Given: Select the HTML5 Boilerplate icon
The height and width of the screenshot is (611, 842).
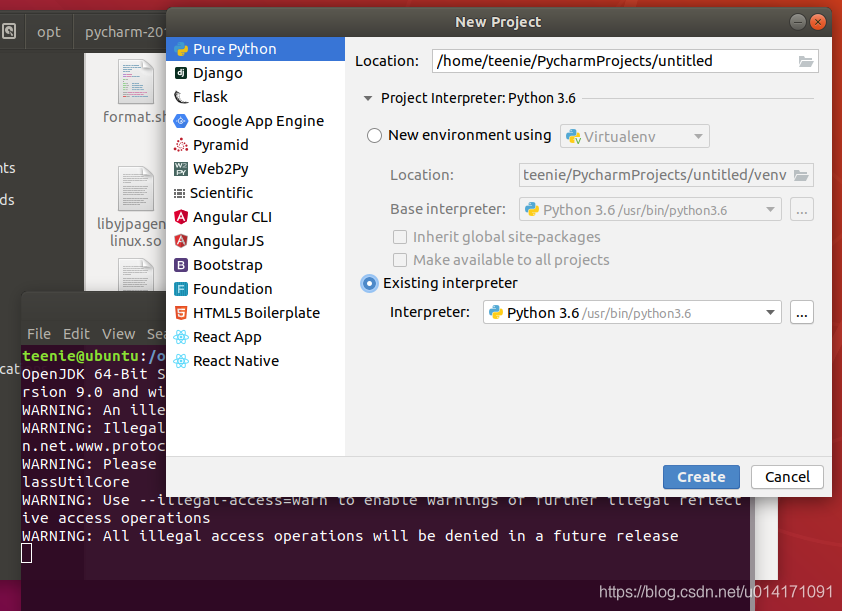Looking at the screenshot, I should pyautogui.click(x=181, y=313).
